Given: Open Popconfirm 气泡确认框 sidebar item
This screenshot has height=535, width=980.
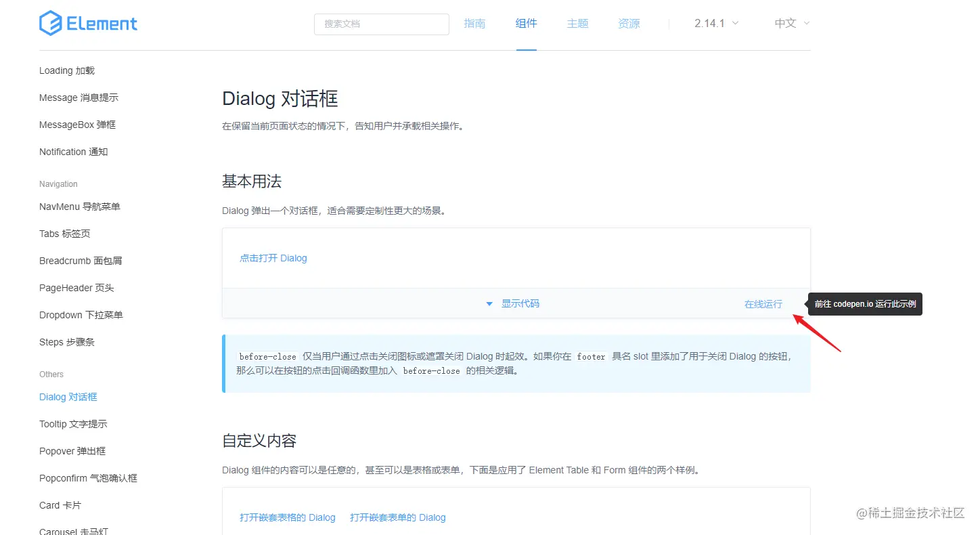Looking at the screenshot, I should pyautogui.click(x=88, y=478).
